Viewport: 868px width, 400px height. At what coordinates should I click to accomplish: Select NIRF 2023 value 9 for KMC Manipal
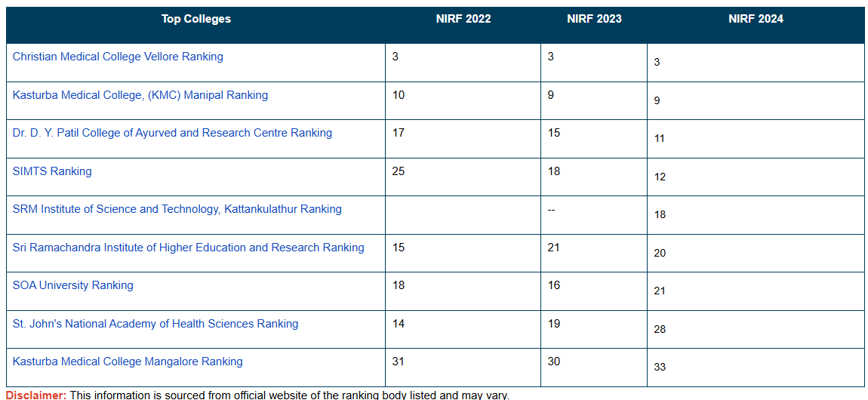(551, 95)
